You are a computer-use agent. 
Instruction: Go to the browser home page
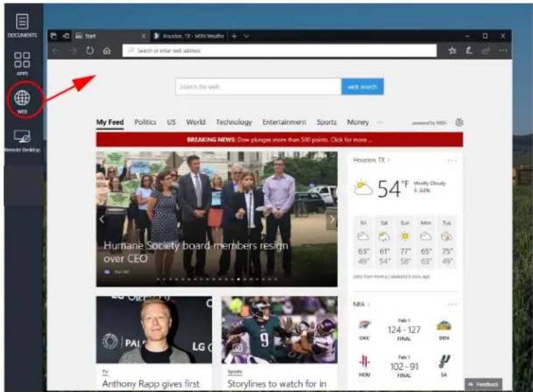[107, 51]
